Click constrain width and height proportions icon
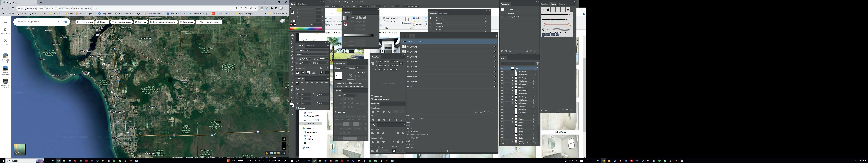Screen dimensions: 868x163 (x=401, y=63)
